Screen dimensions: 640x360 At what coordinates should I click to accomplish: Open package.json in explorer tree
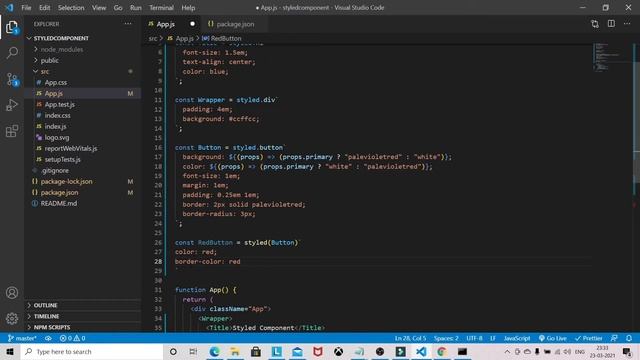pyautogui.click(x=60, y=193)
